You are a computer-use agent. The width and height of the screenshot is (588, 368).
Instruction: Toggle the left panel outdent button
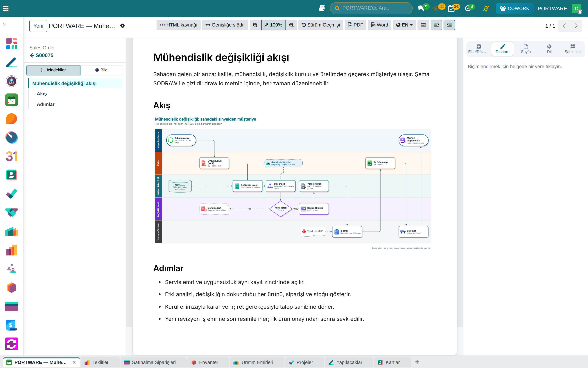tap(436, 25)
